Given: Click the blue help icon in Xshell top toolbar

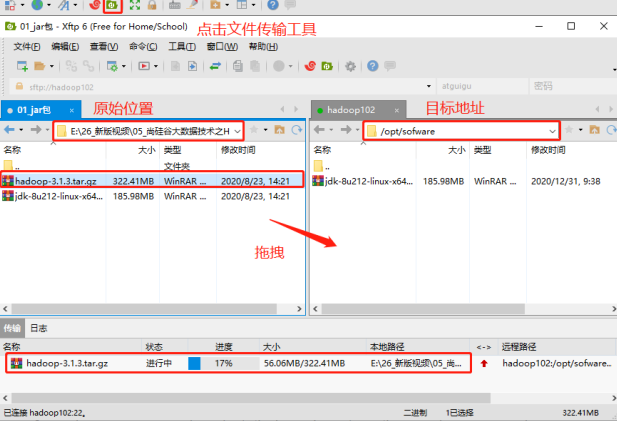Looking at the screenshot, I should click(x=273, y=5).
